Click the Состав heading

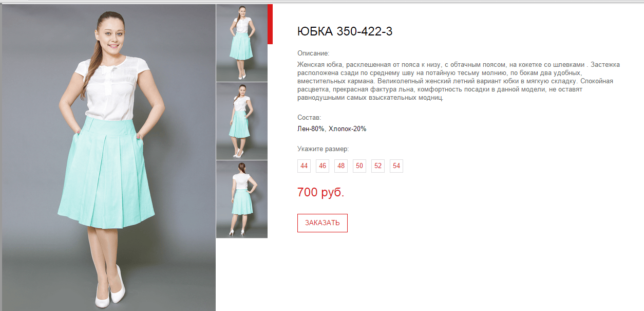[x=309, y=118]
